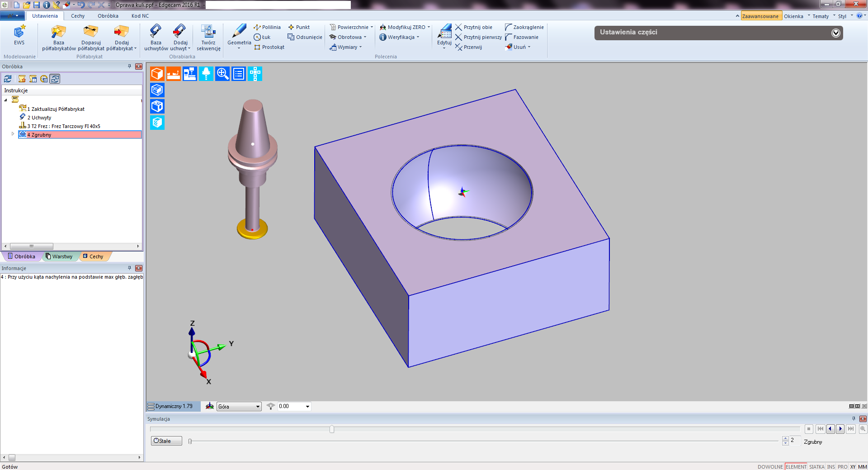Click the orange part cube viewport icon

[x=157, y=74]
